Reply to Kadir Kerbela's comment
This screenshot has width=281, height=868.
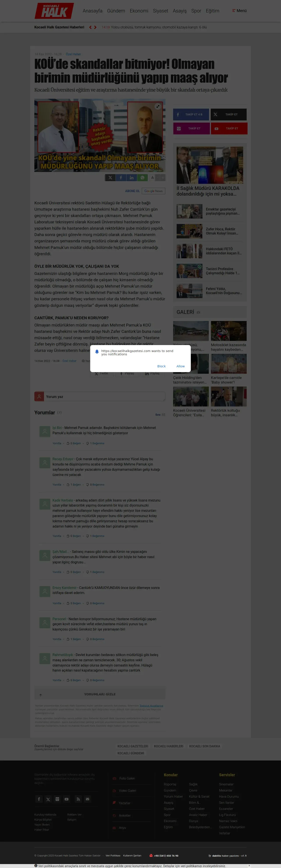coord(57,536)
